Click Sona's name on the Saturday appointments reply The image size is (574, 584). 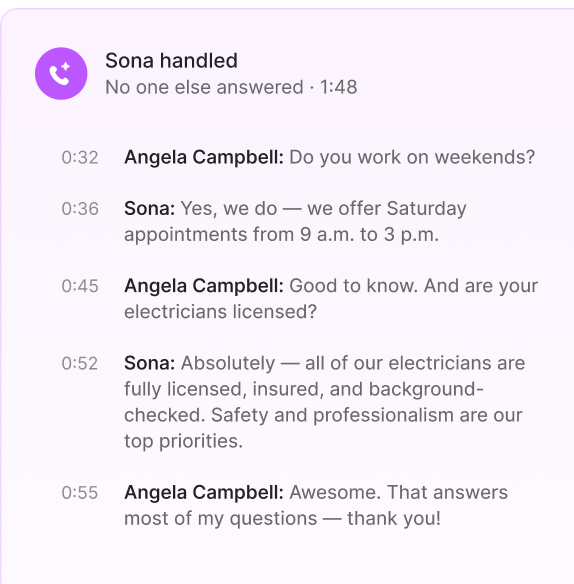149,208
